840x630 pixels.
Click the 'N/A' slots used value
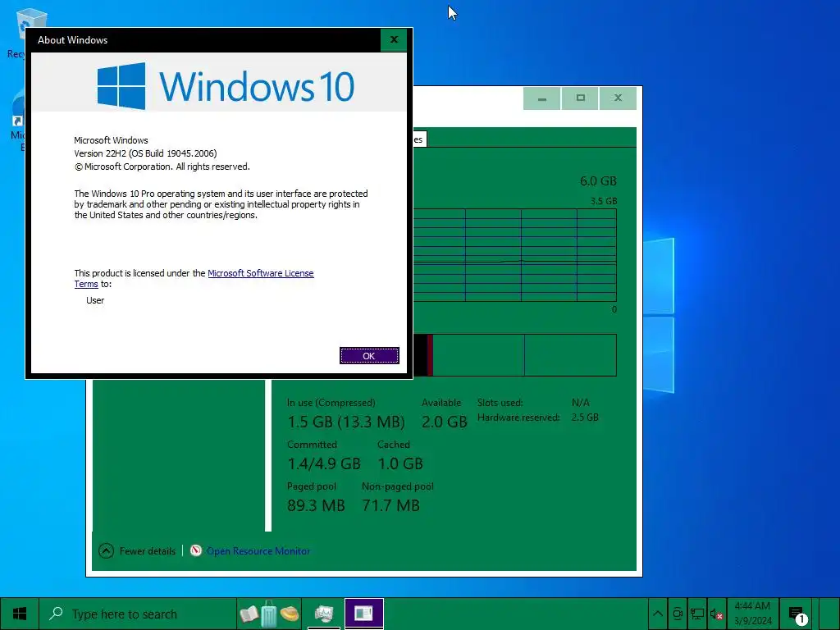[580, 402]
